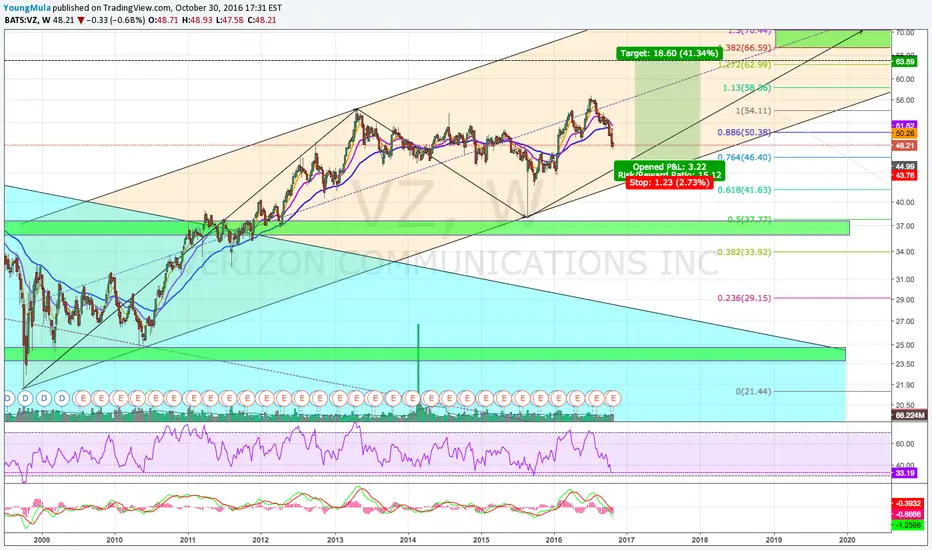
Task: Select the 1.382(66.59) Fibonacci level label
Action: pos(744,48)
